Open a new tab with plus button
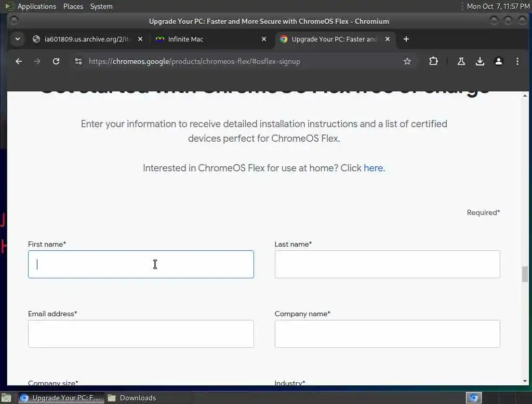The image size is (532, 404). 406,39
